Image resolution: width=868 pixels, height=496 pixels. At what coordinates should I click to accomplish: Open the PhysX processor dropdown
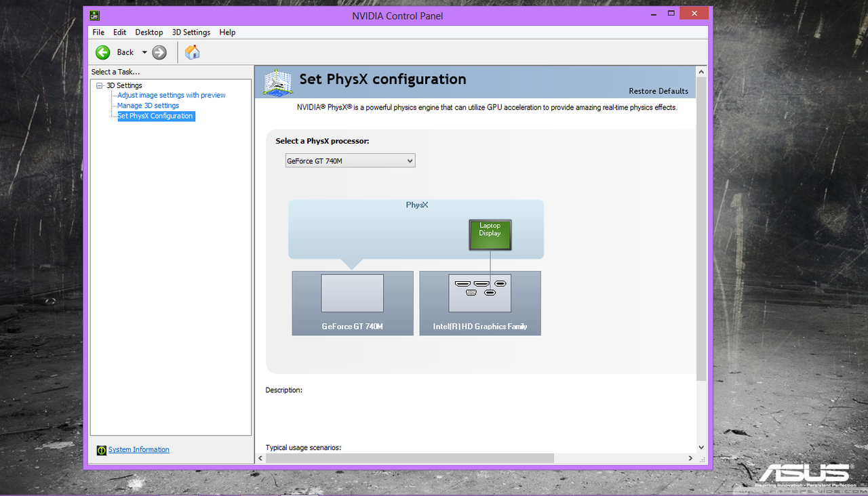click(350, 161)
